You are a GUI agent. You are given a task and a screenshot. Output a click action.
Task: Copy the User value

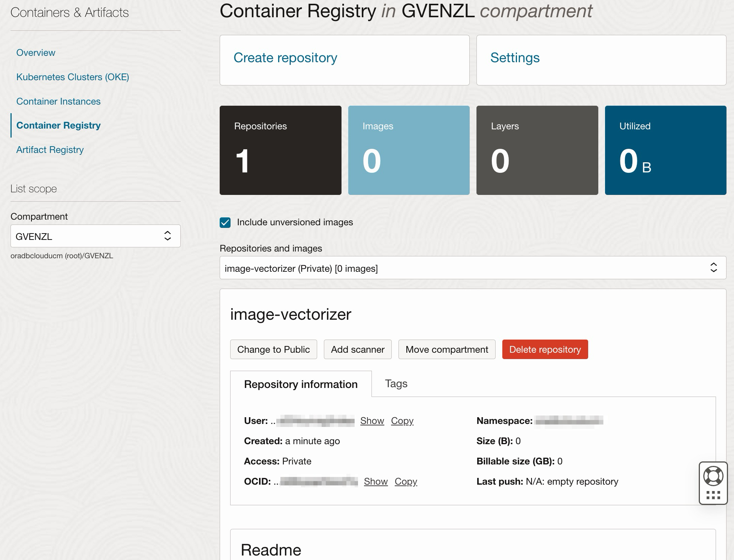pyautogui.click(x=402, y=421)
